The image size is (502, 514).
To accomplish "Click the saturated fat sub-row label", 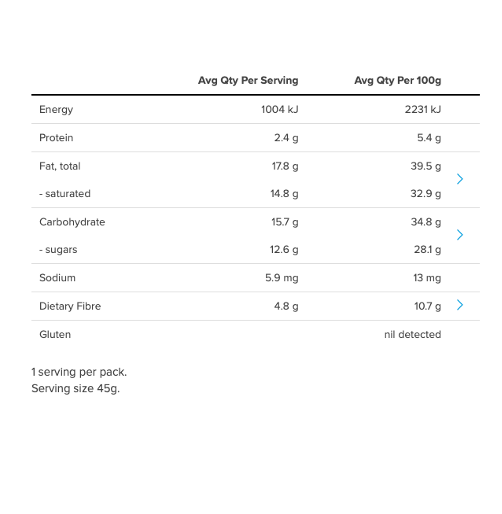I will pyautogui.click(x=65, y=194).
